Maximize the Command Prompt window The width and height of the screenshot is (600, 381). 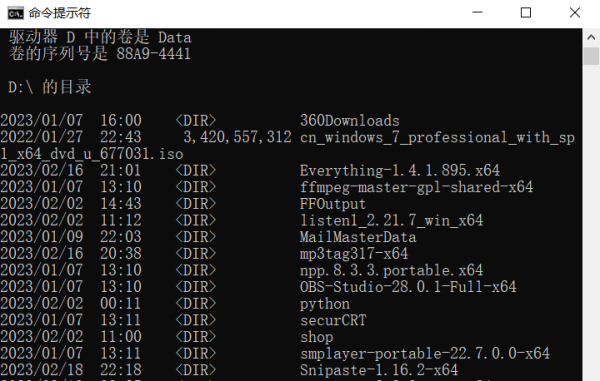coord(526,13)
